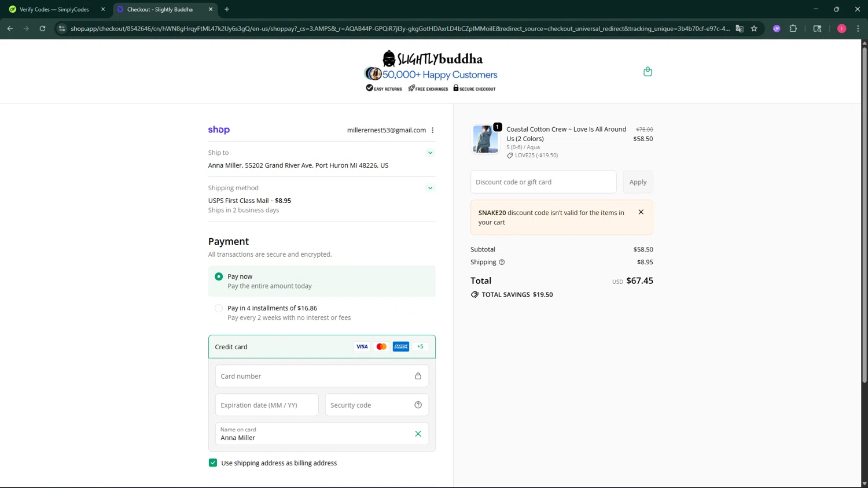Click the TOTAL SAVINGS $19.50 label

[512, 294]
